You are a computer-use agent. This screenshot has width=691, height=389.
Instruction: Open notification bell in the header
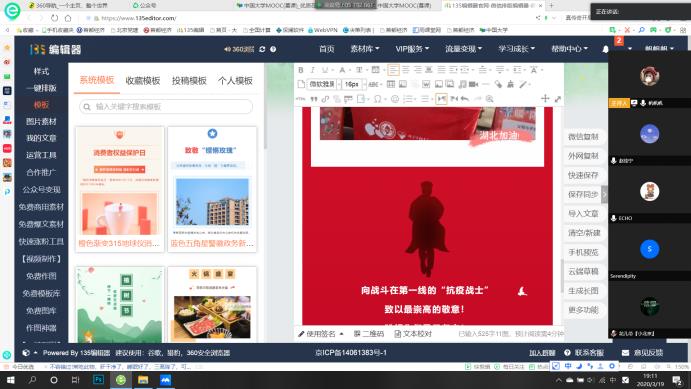pyautogui.click(x=606, y=49)
